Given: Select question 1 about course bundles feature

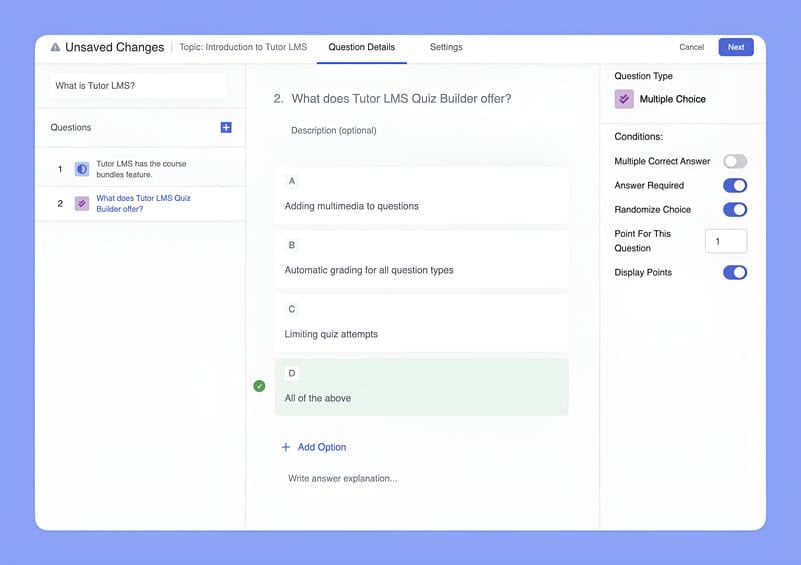Looking at the screenshot, I should pyautogui.click(x=140, y=169).
